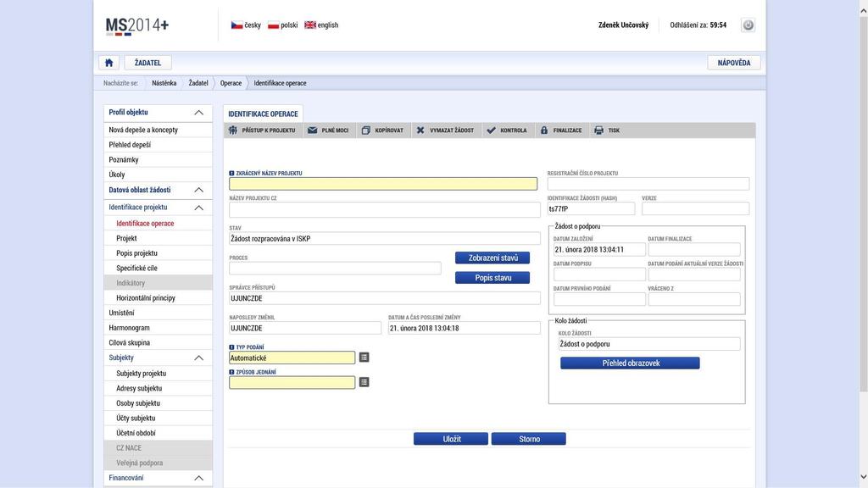Open Nová depeše a koncepty
The height and width of the screenshot is (488, 868).
click(x=158, y=130)
